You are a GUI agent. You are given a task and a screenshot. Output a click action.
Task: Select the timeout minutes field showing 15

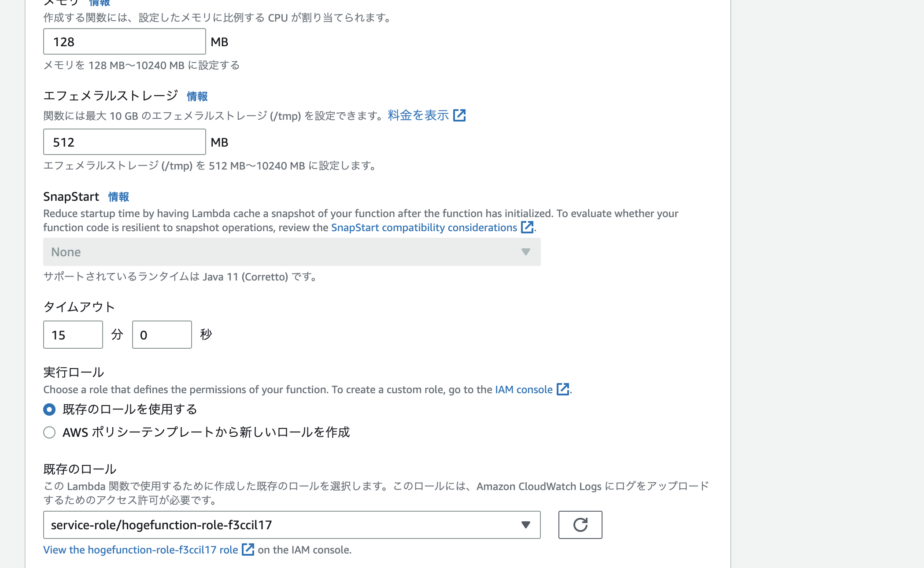click(x=73, y=334)
